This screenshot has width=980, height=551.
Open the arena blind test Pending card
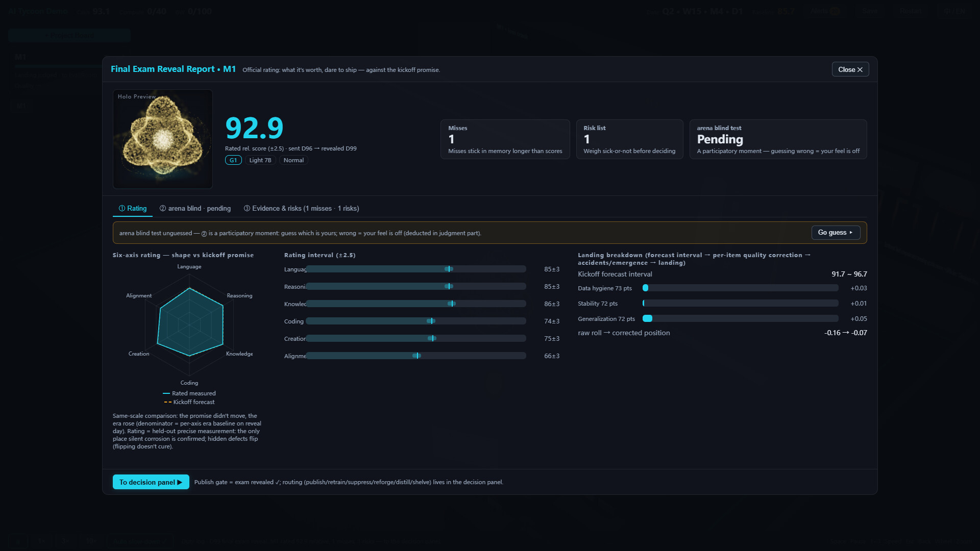pos(778,139)
